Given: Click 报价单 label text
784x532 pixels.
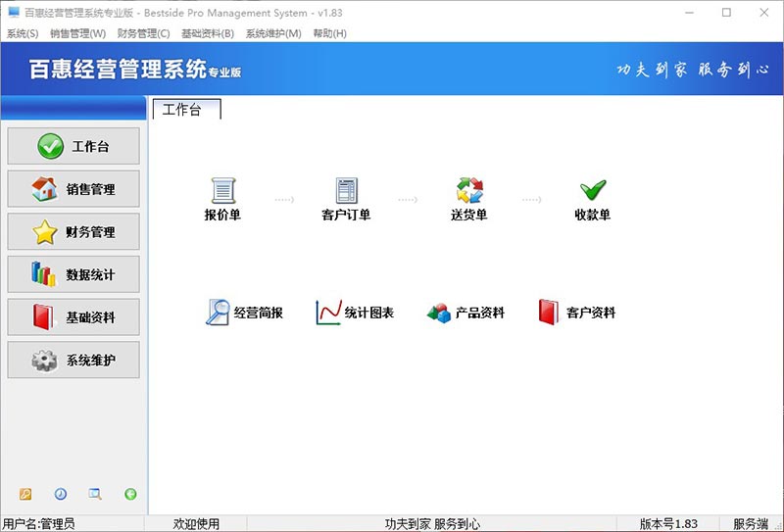Looking at the screenshot, I should [x=222, y=215].
